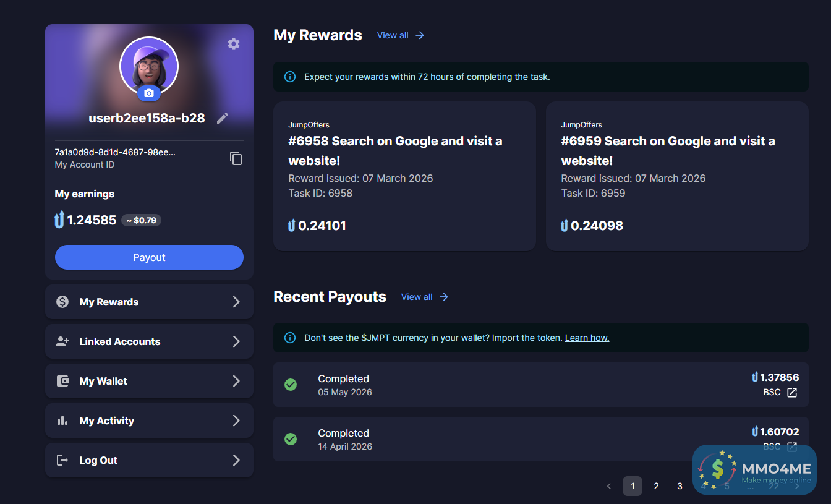Click username userb2ee158a-b28

[x=147, y=118]
